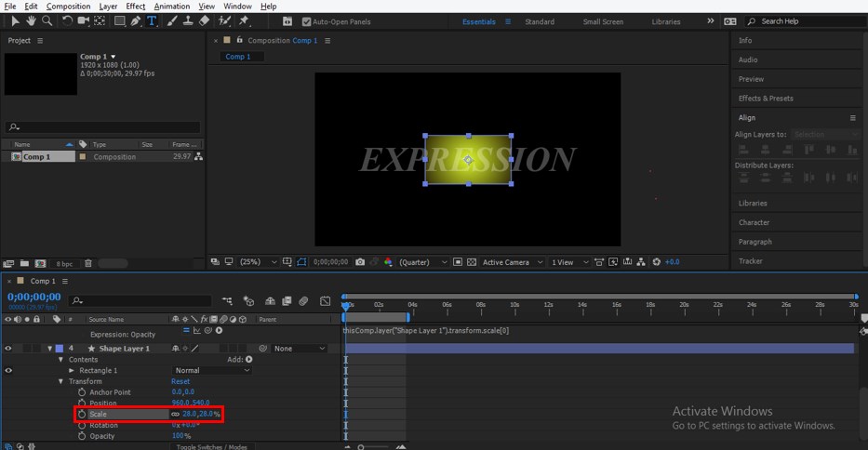Toggle Scale constrain proportions link

175,414
